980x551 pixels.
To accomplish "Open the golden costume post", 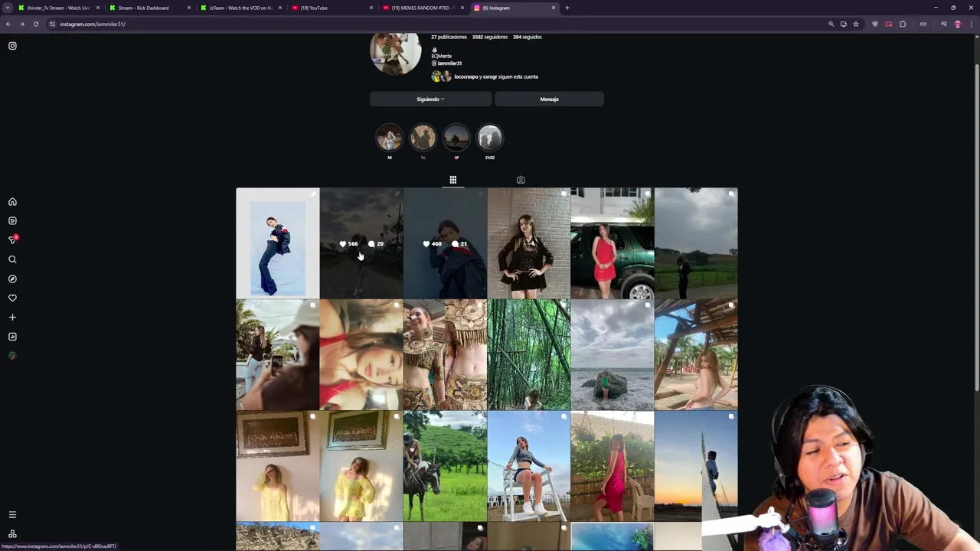I will (x=445, y=354).
